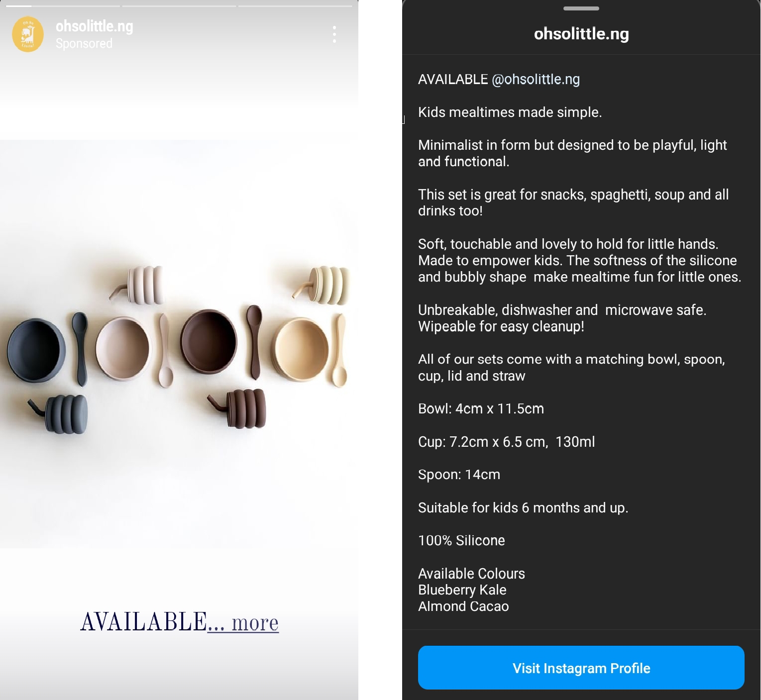Click the "Available Colours" heading text
Viewport: 761px width, 700px height.
tap(471, 574)
